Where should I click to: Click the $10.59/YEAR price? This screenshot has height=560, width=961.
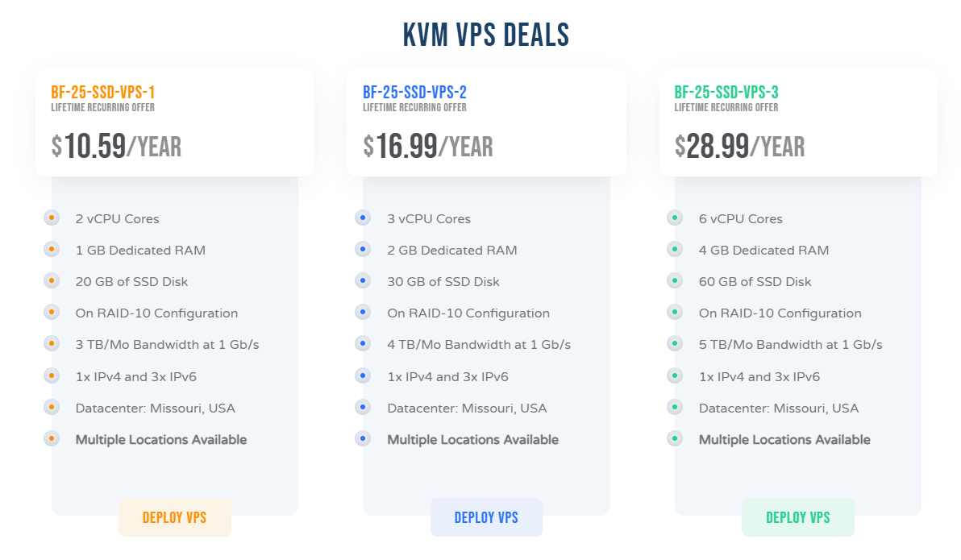click(117, 147)
